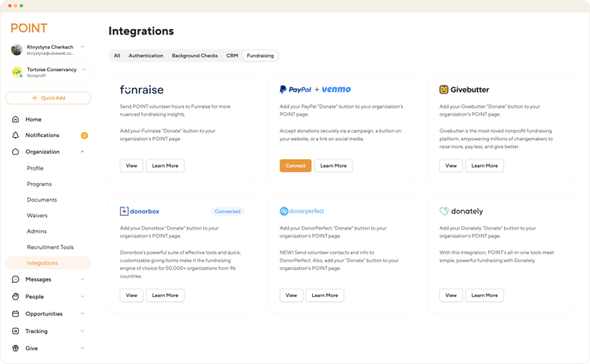Click the Organization icon in sidebar
The width and height of the screenshot is (590, 364).
coord(15,152)
